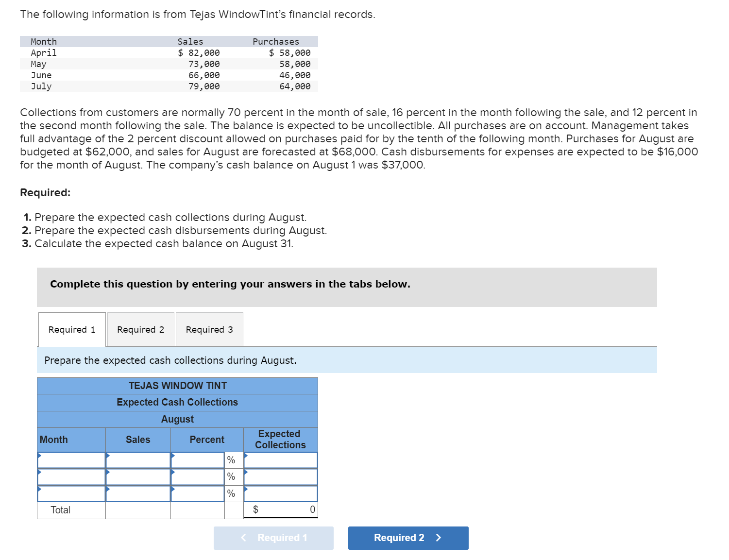The width and height of the screenshot is (729, 560).
Task: Click July purchases value 64,000
Action: click(x=295, y=86)
